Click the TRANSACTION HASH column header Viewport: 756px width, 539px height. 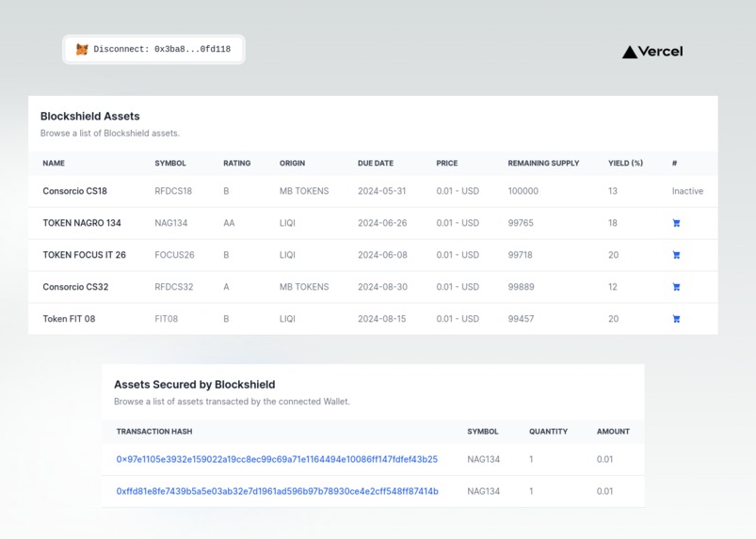(154, 432)
